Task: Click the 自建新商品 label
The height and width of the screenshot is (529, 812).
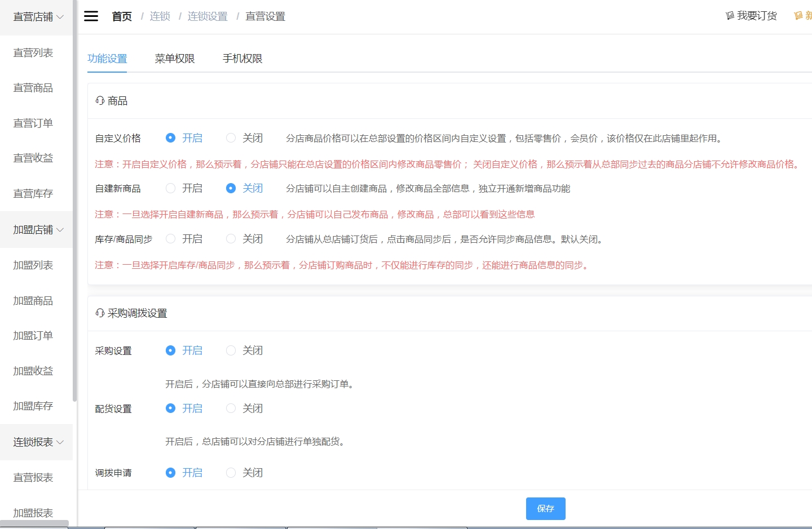Action: click(x=118, y=189)
